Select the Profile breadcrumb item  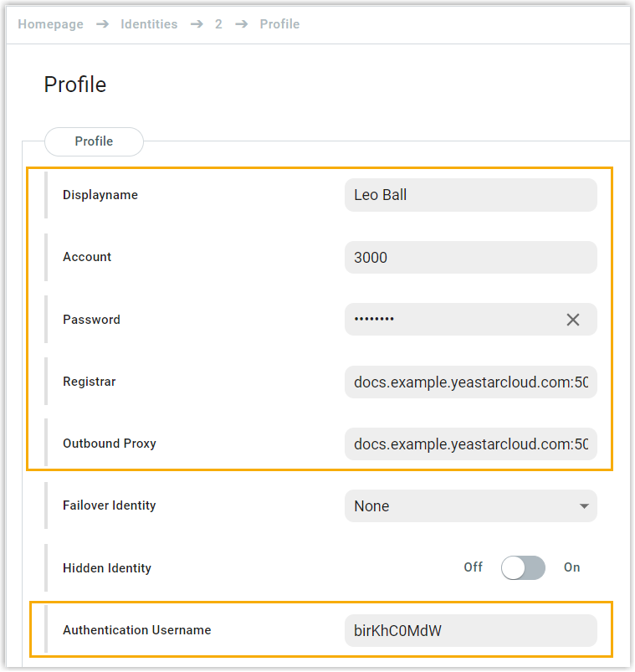(279, 24)
